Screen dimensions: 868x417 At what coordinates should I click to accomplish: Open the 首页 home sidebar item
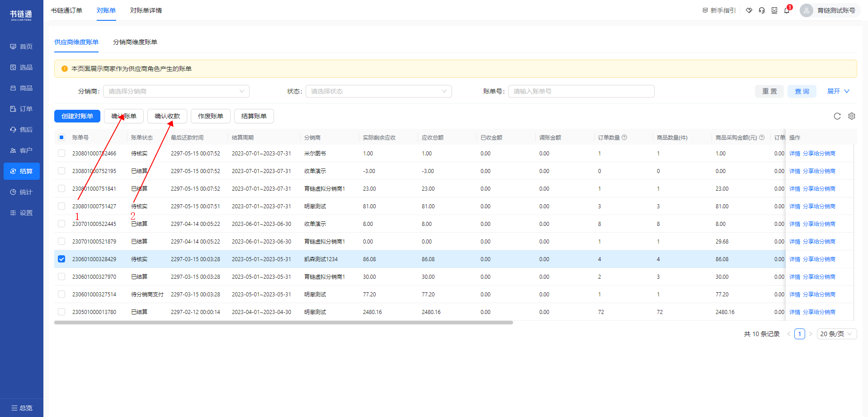click(x=21, y=47)
